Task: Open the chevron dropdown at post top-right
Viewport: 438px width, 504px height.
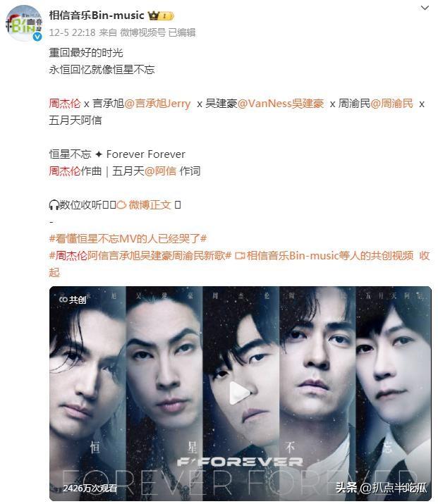Action: [x=425, y=8]
